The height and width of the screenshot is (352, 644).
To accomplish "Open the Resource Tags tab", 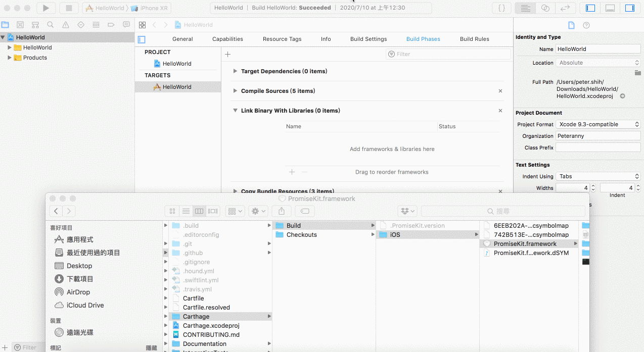I will click(x=282, y=39).
